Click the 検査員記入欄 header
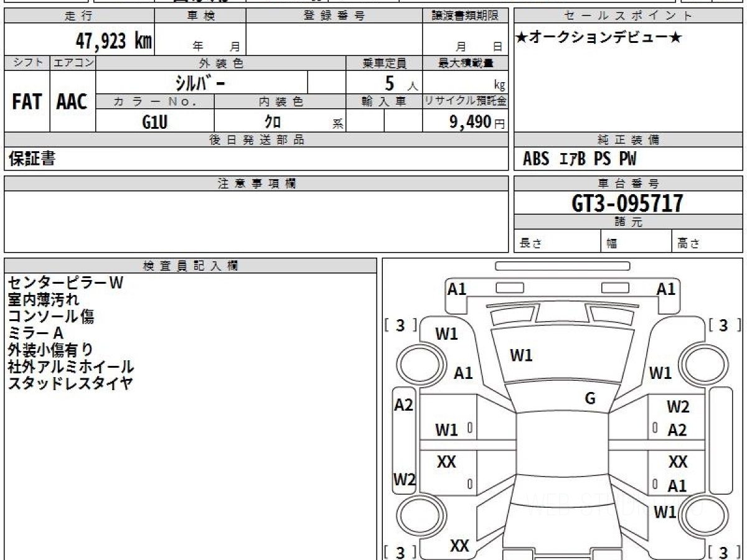747x560 pixels. click(190, 266)
